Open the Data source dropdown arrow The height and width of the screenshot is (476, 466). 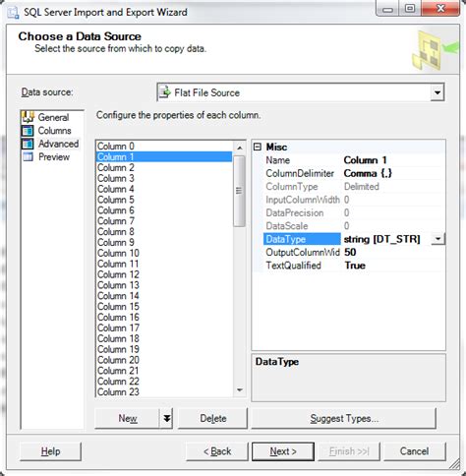click(x=437, y=92)
